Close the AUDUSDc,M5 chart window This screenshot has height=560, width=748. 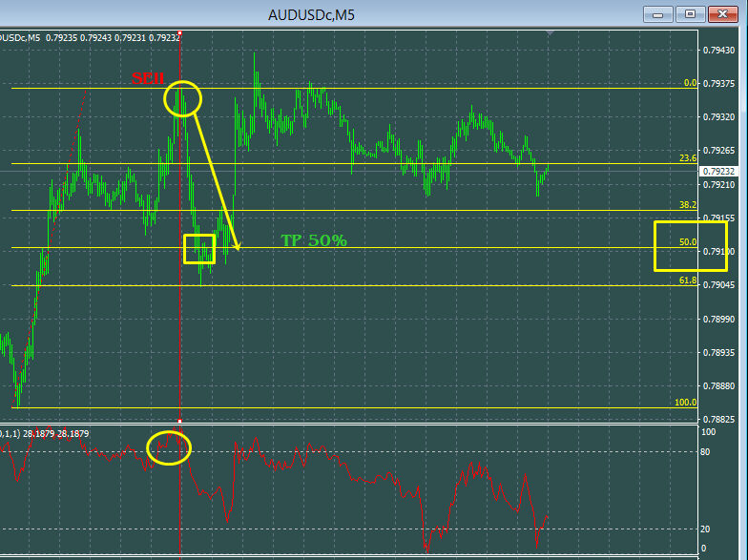coord(722,14)
